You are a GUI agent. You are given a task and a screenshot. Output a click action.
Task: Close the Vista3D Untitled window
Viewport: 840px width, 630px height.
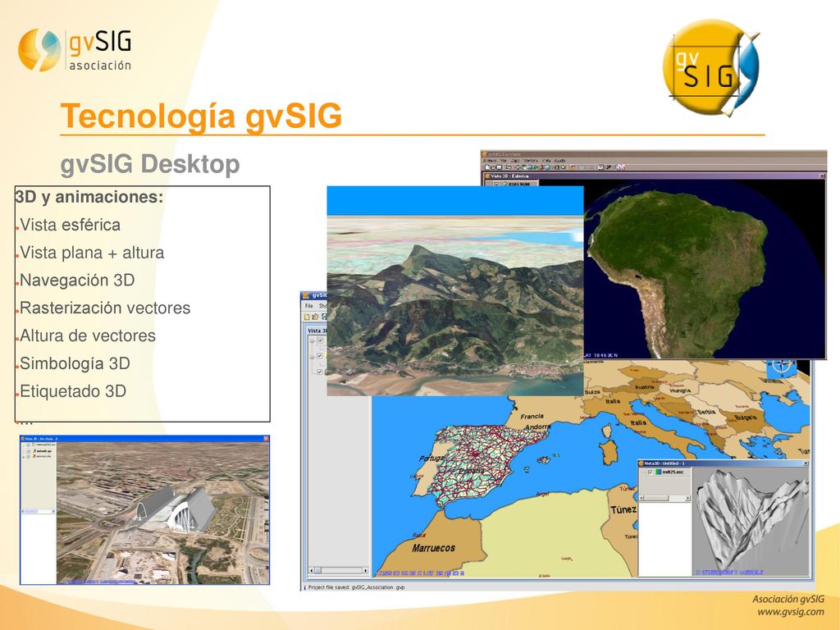click(x=806, y=463)
